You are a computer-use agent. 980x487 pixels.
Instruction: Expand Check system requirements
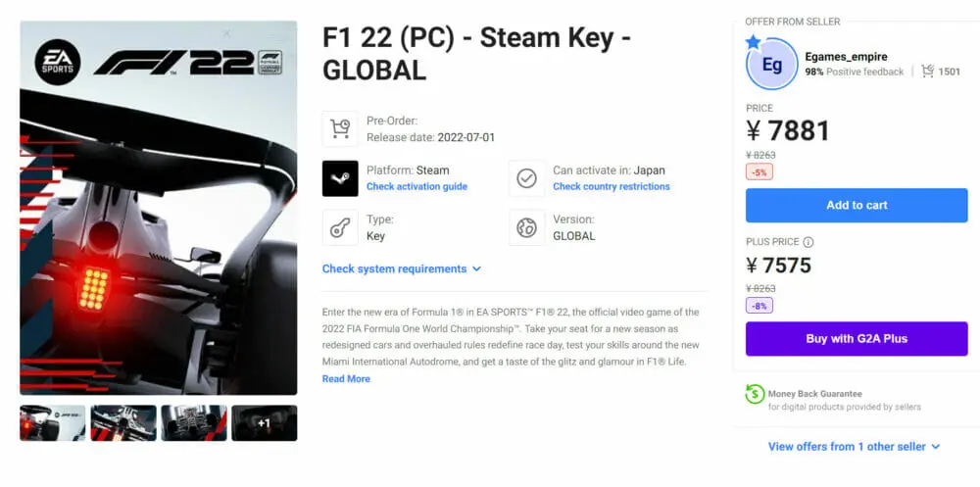[401, 268]
